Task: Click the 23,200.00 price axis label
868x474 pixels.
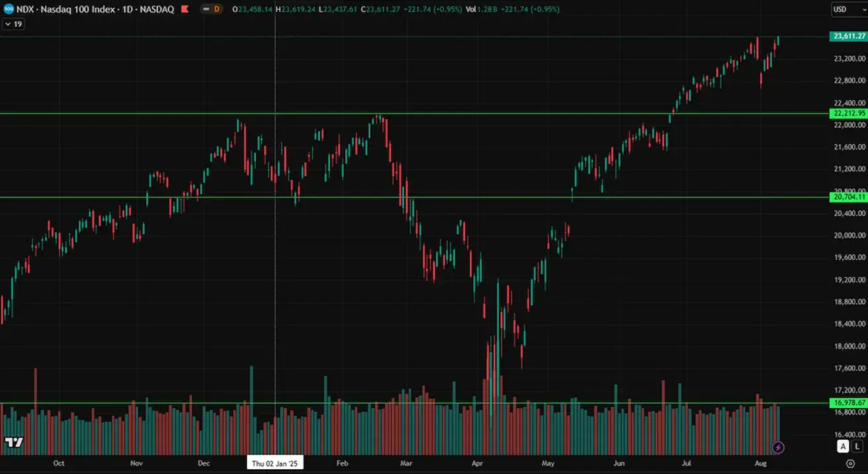Action: click(x=850, y=59)
